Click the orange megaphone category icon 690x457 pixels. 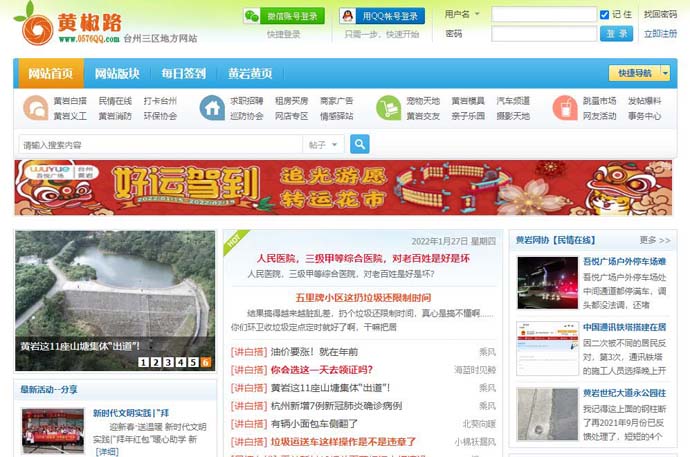point(565,108)
